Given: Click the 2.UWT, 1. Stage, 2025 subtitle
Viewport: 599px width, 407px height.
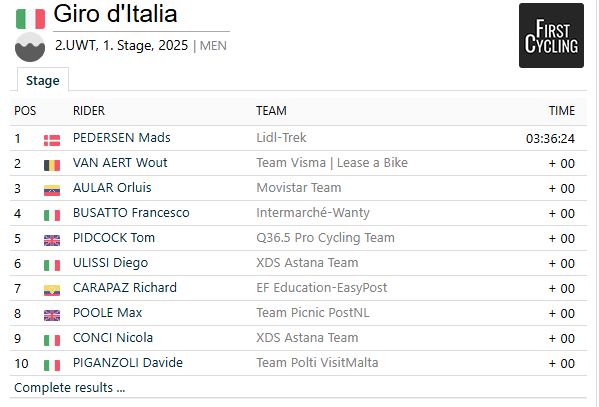Looking at the screenshot, I should 121,45.
